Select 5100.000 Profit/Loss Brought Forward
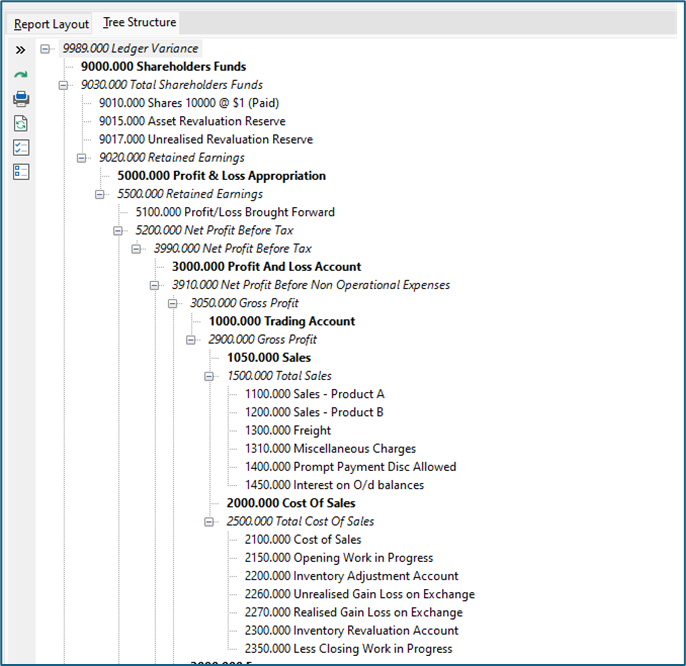The width and height of the screenshot is (686, 666). click(x=235, y=212)
